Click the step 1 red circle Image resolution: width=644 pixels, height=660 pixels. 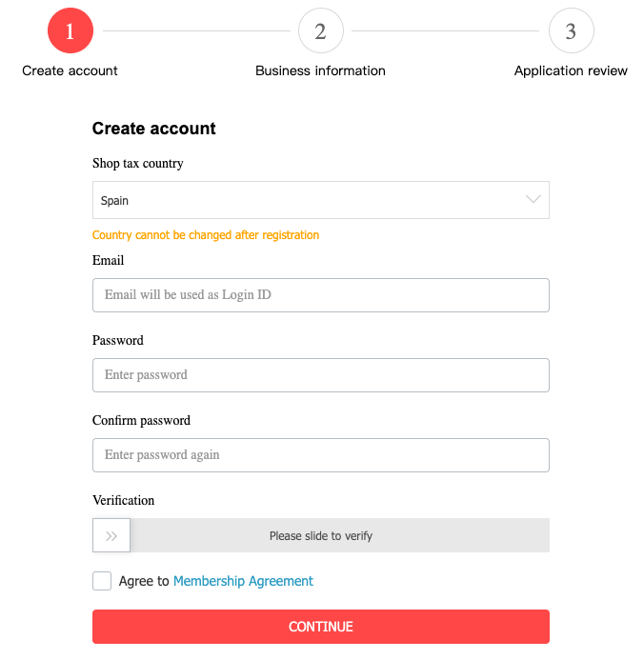point(70,31)
